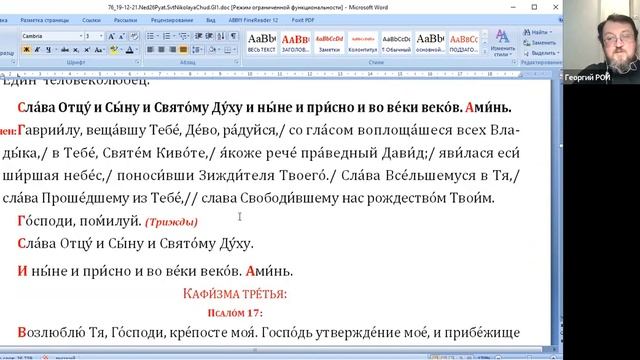Expand the styles gallery More arrow
The height and width of the screenshot is (360, 640).
484,51
